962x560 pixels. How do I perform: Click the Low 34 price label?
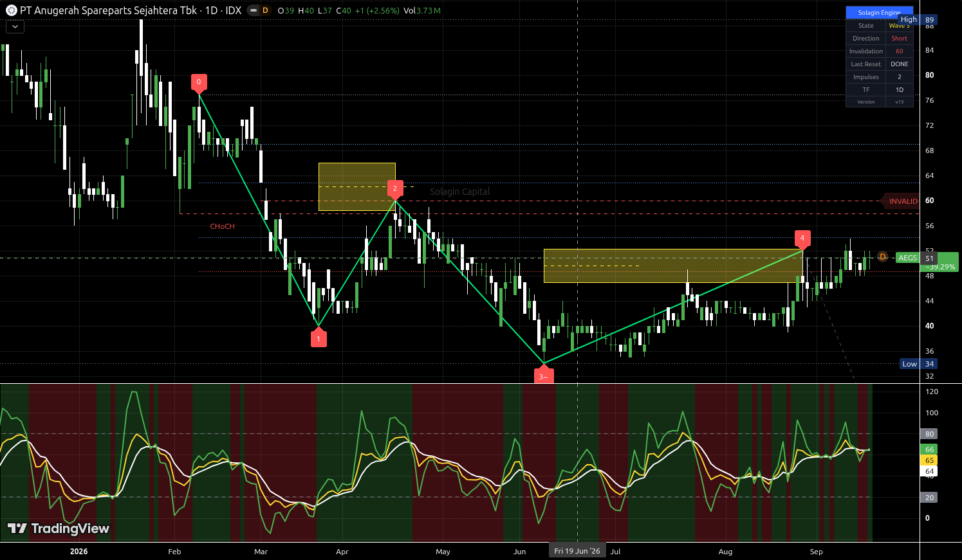click(919, 364)
